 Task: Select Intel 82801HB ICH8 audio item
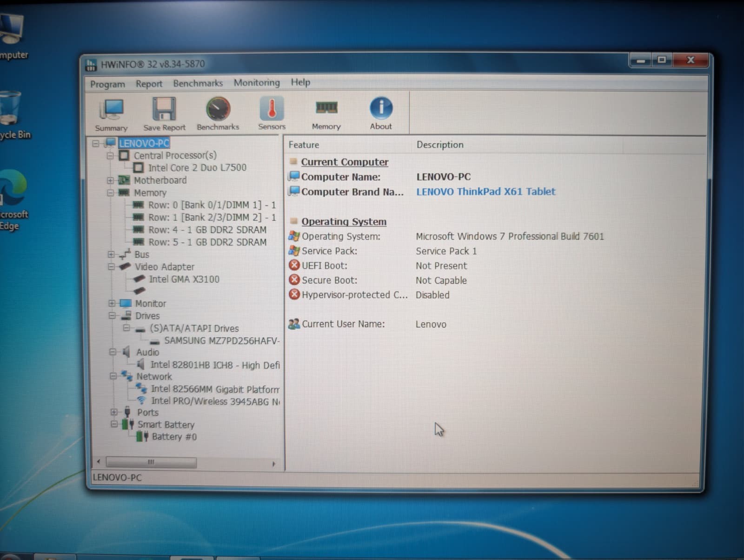(x=215, y=365)
